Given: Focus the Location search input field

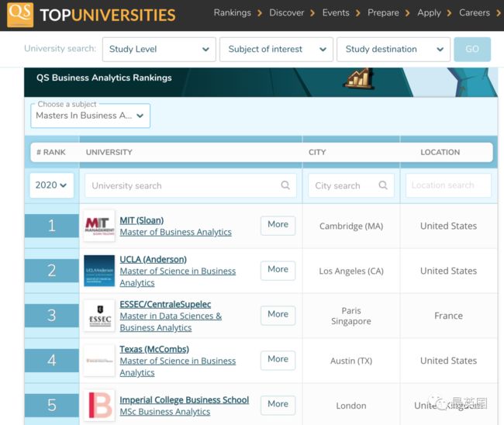Looking at the screenshot, I should tap(448, 185).
